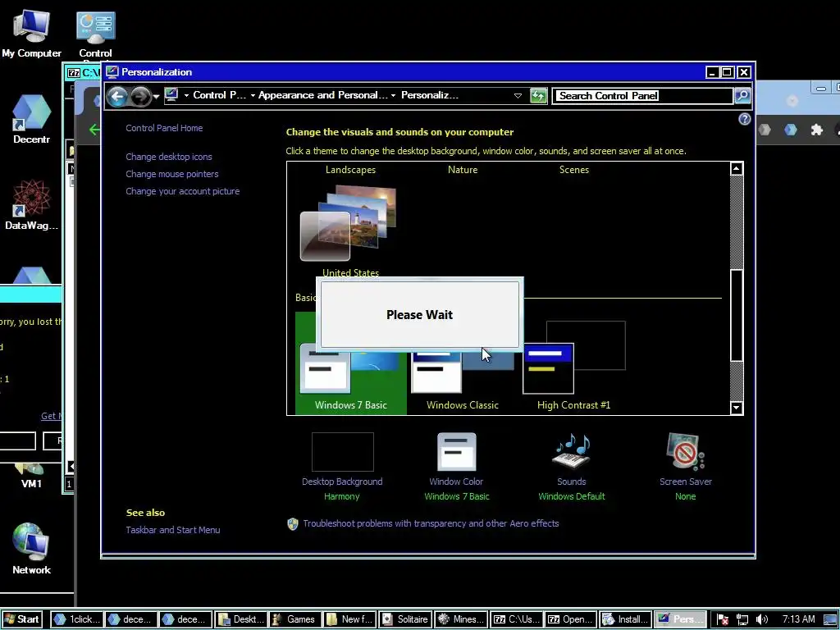Open Sounds settings icon

tap(572, 451)
